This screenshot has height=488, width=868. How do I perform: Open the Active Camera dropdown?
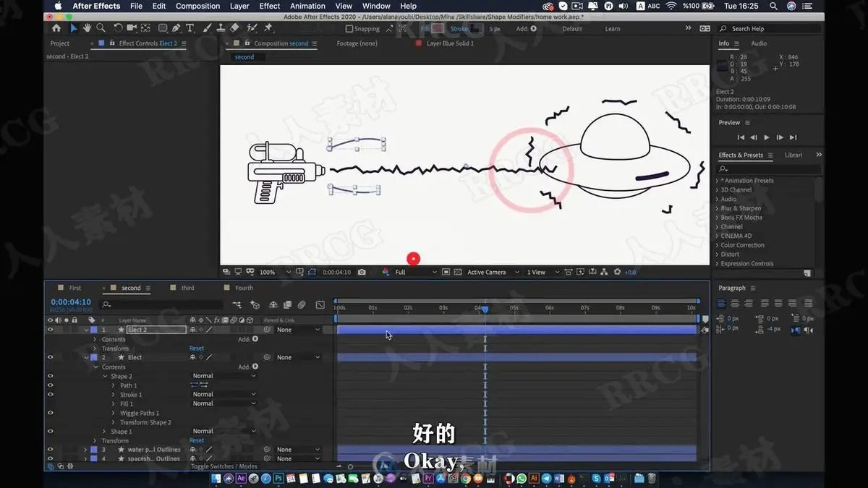[x=493, y=273]
